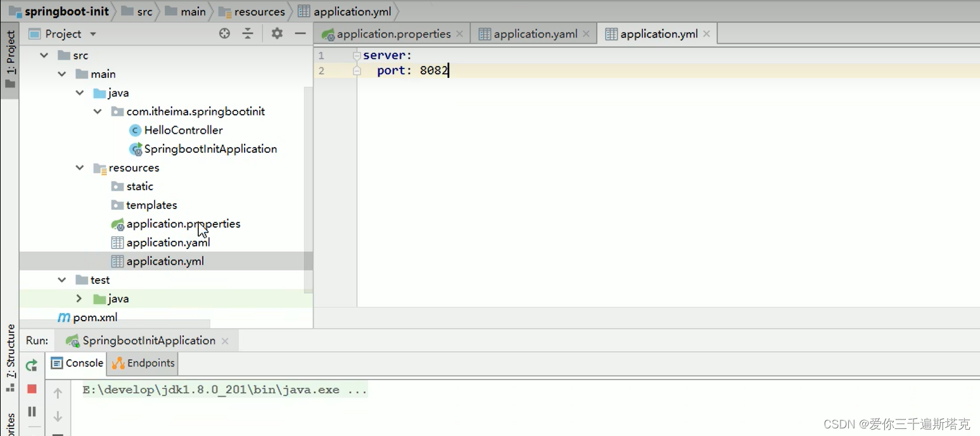980x436 pixels.
Task: Collapse the test folder
Action: tap(61, 280)
